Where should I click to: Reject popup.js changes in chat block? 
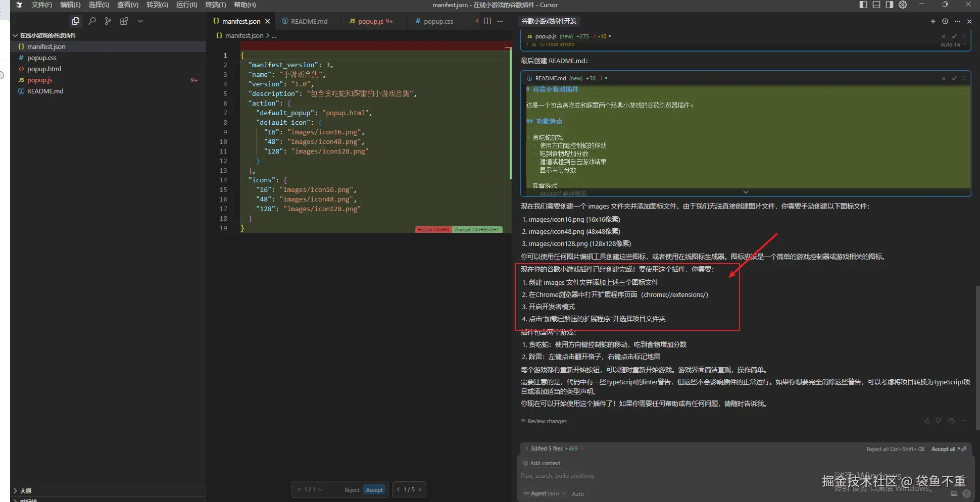coord(943,36)
